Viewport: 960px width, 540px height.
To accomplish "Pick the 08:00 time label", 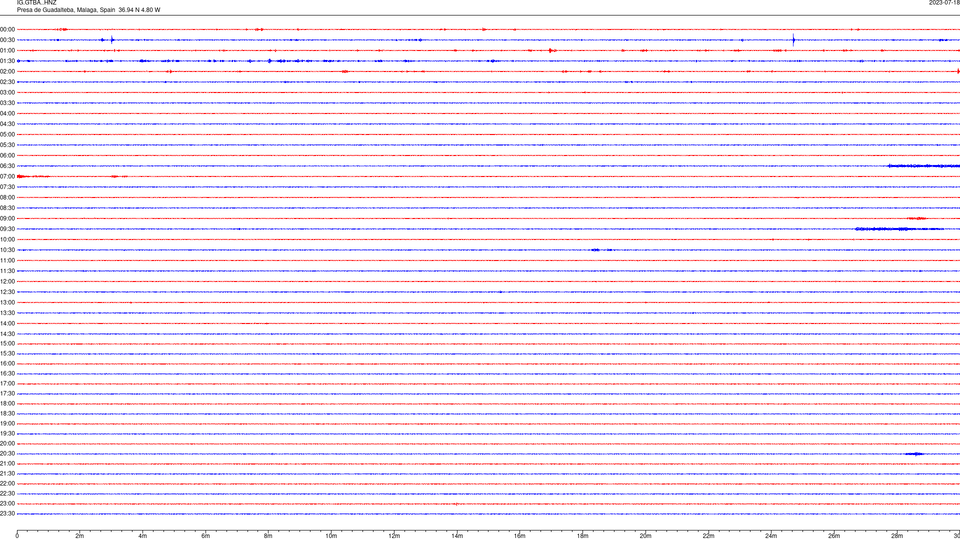I will [7, 197].
